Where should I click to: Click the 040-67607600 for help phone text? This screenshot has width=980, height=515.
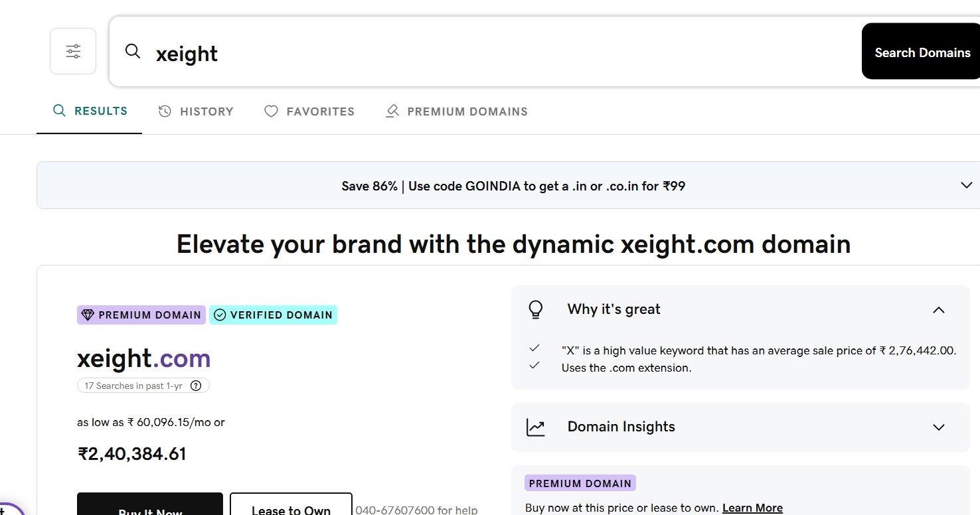pyautogui.click(x=416, y=510)
